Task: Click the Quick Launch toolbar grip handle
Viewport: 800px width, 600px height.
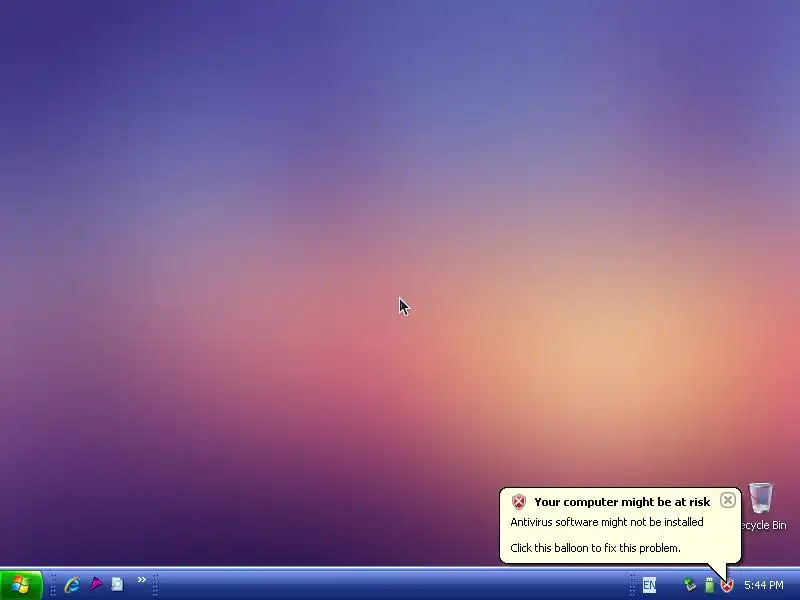Action: pos(53,585)
